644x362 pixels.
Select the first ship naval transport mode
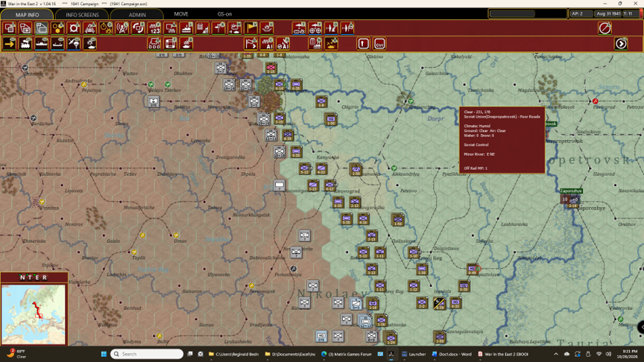(x=42, y=43)
